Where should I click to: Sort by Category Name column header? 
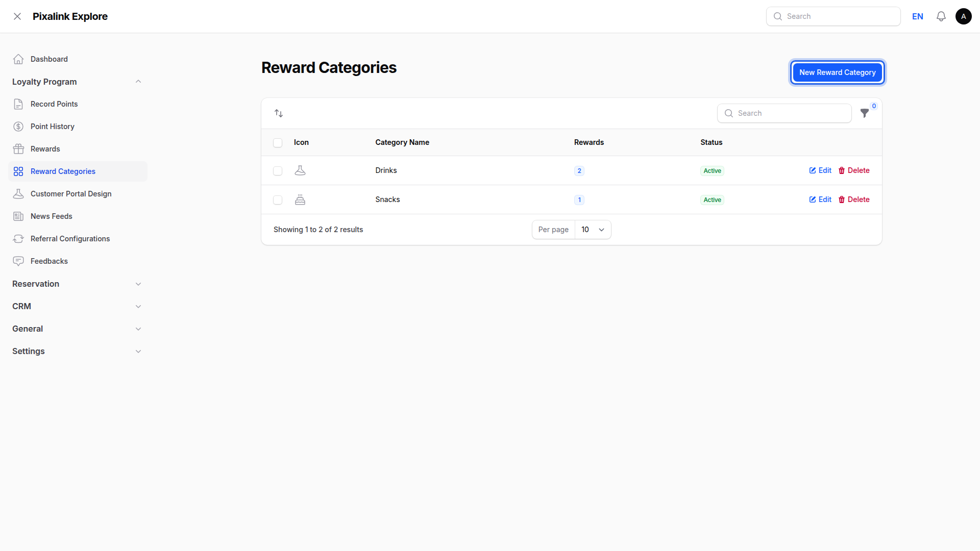402,142
